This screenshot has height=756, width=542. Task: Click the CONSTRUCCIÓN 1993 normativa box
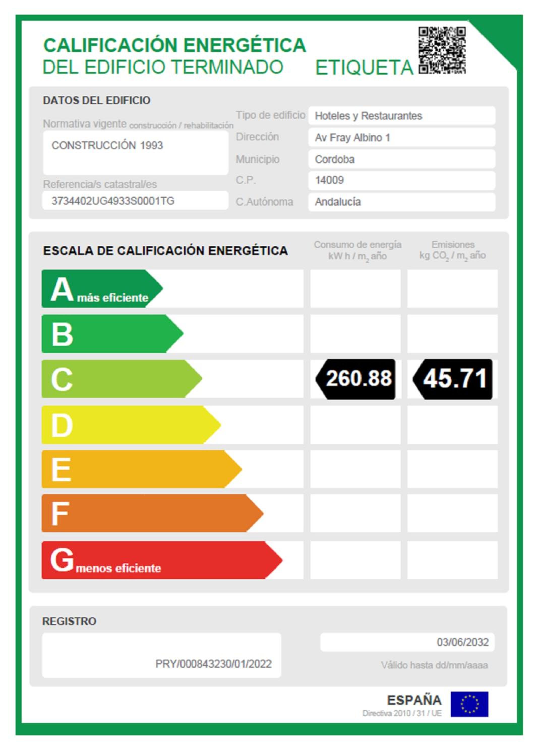coord(135,153)
